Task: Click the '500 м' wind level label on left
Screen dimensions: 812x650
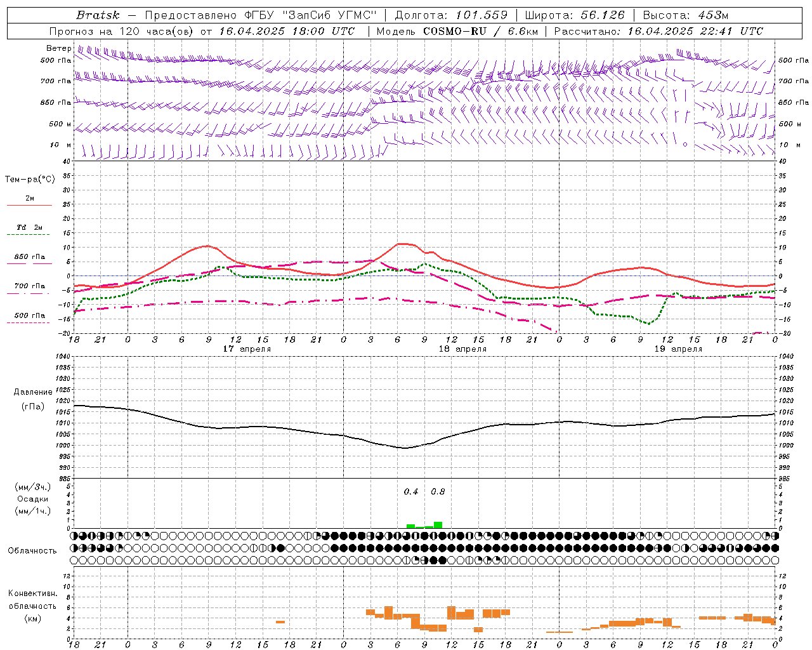Action: tap(60, 124)
